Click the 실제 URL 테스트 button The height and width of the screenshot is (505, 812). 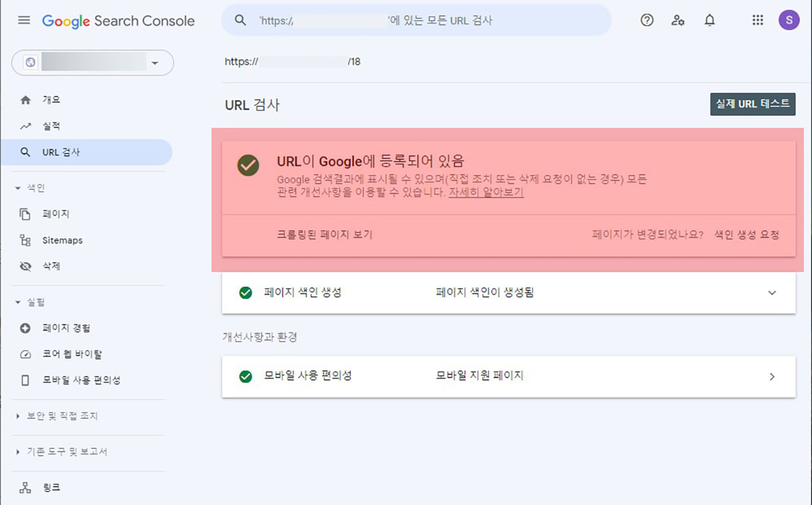[x=753, y=104]
